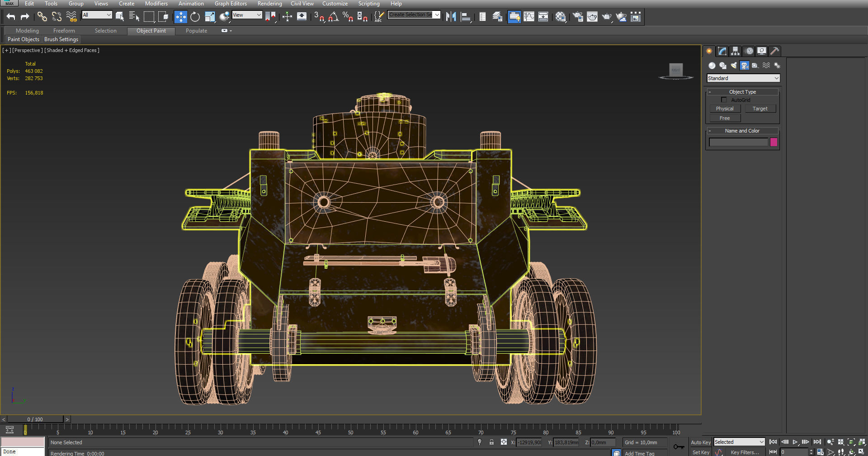
Task: Open the Modifiers menu
Action: [156, 4]
